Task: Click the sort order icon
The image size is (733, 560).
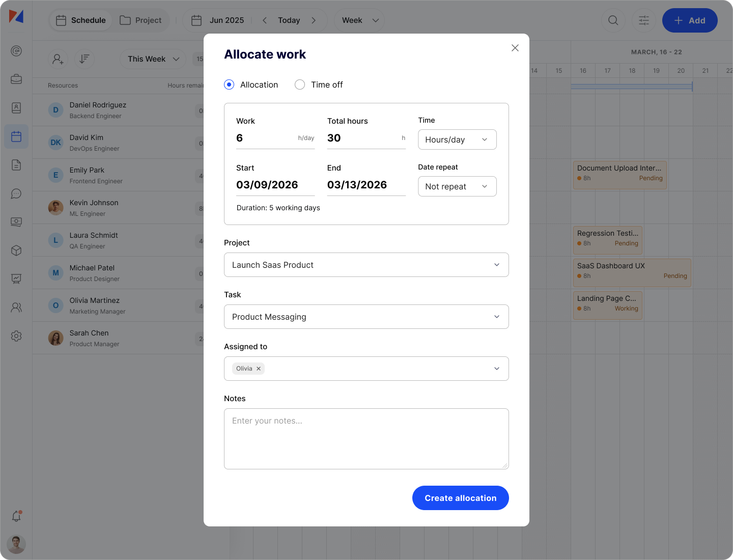Action: pos(84,59)
